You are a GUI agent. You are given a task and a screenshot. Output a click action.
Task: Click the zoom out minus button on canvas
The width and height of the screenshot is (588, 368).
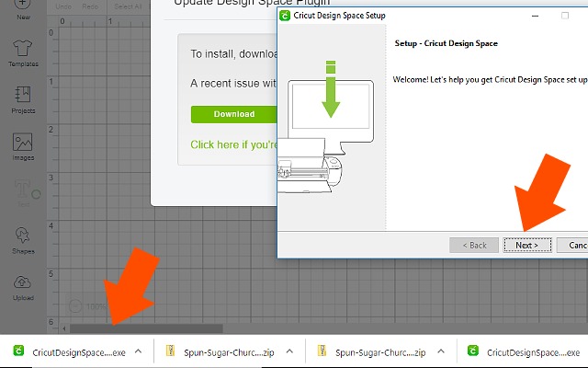[75, 306]
